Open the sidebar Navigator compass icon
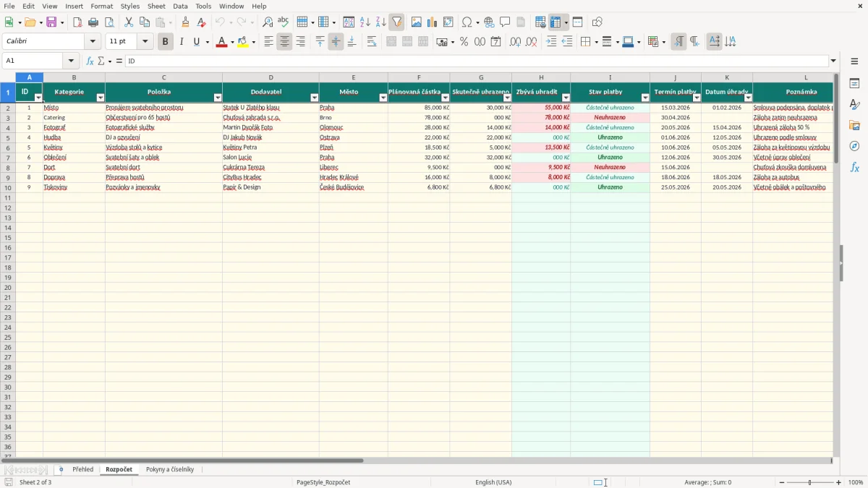 pos(855,147)
